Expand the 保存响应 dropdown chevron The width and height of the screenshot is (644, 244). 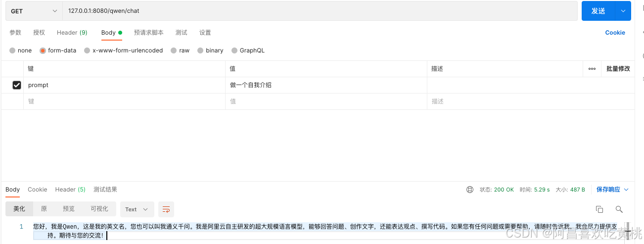tap(626, 190)
